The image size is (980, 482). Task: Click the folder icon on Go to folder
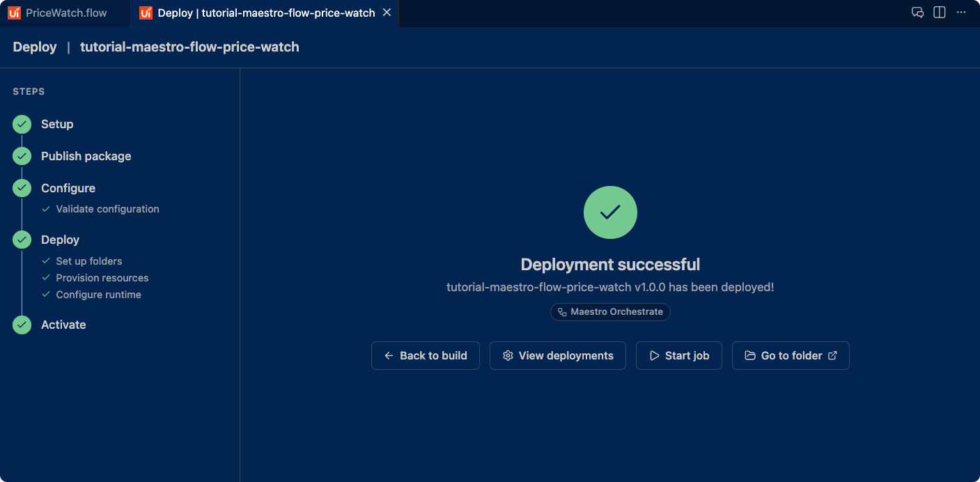tap(750, 355)
